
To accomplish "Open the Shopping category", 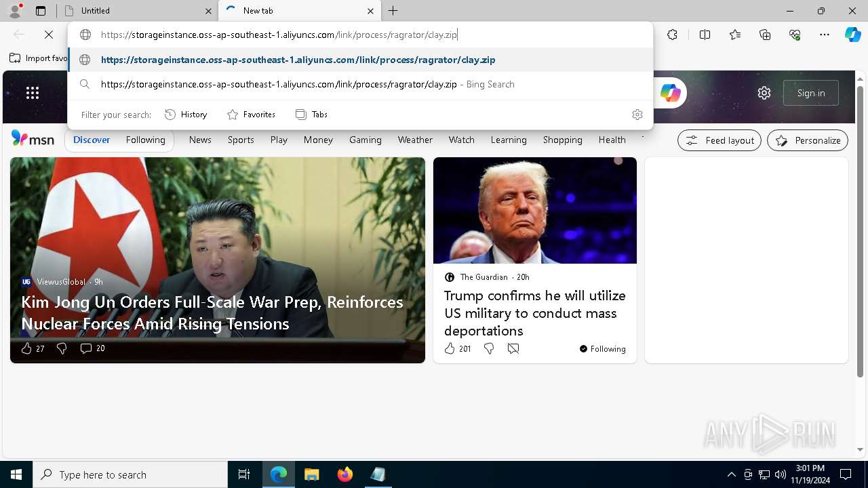I will tap(563, 140).
